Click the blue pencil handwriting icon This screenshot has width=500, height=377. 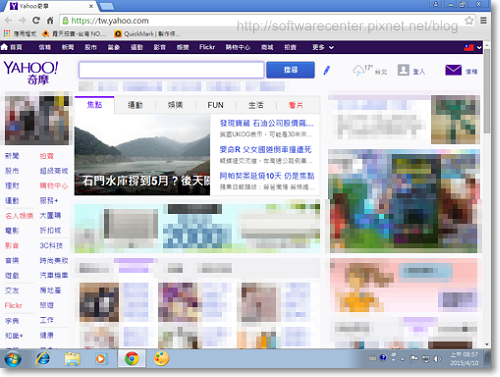pyautogui.click(x=327, y=70)
